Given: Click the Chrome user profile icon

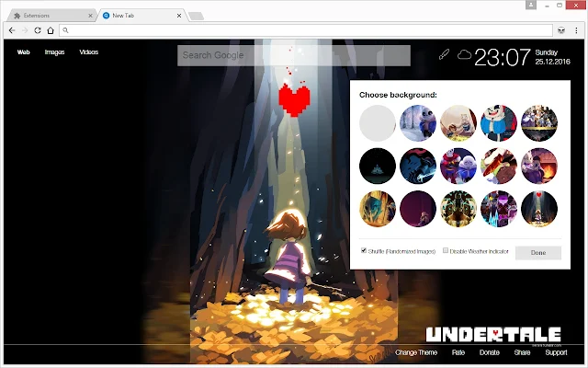Looking at the screenshot, I should [531, 5].
